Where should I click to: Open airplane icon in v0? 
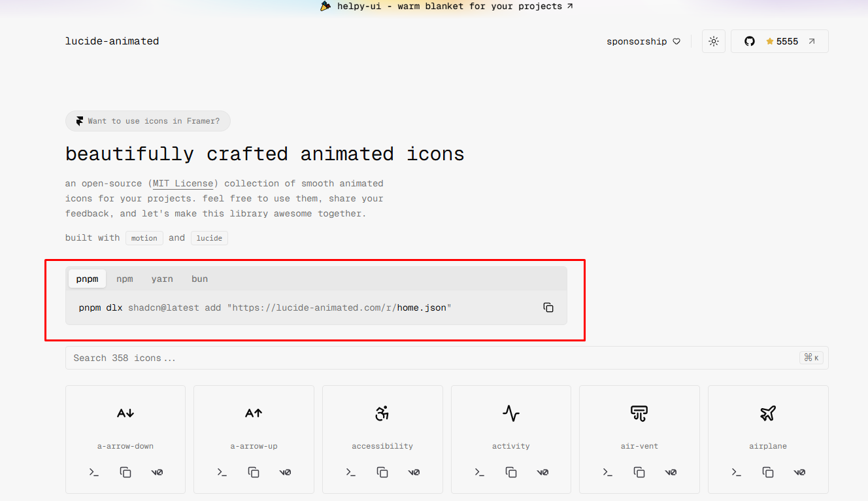[799, 472]
